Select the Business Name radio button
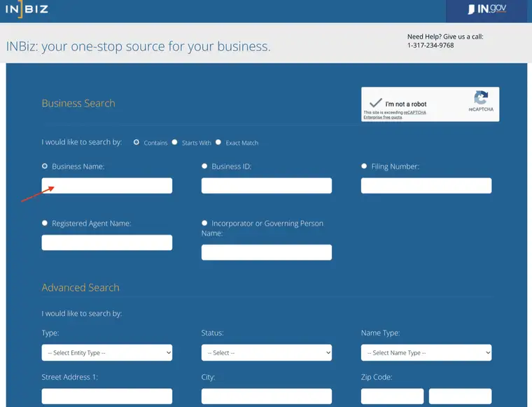The image size is (532, 407). [x=45, y=166]
